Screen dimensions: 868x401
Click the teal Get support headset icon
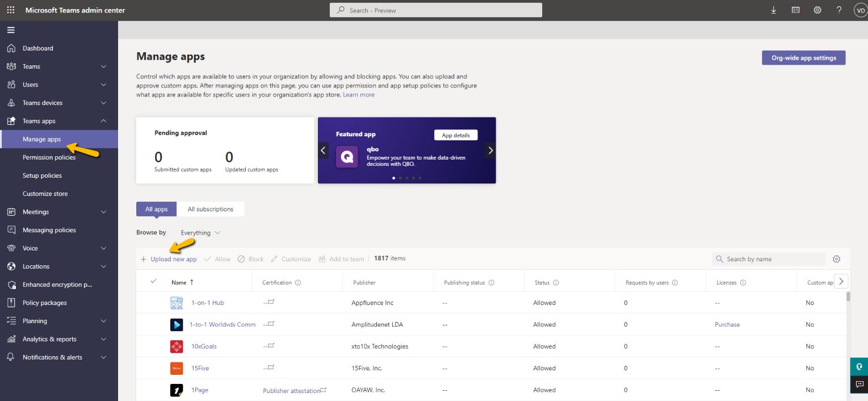coord(859,366)
